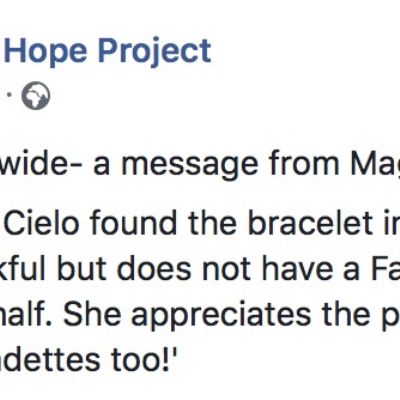This screenshot has width=400, height=400.
Task: Click the word "appreciates" in the post
Action: tap(220, 316)
